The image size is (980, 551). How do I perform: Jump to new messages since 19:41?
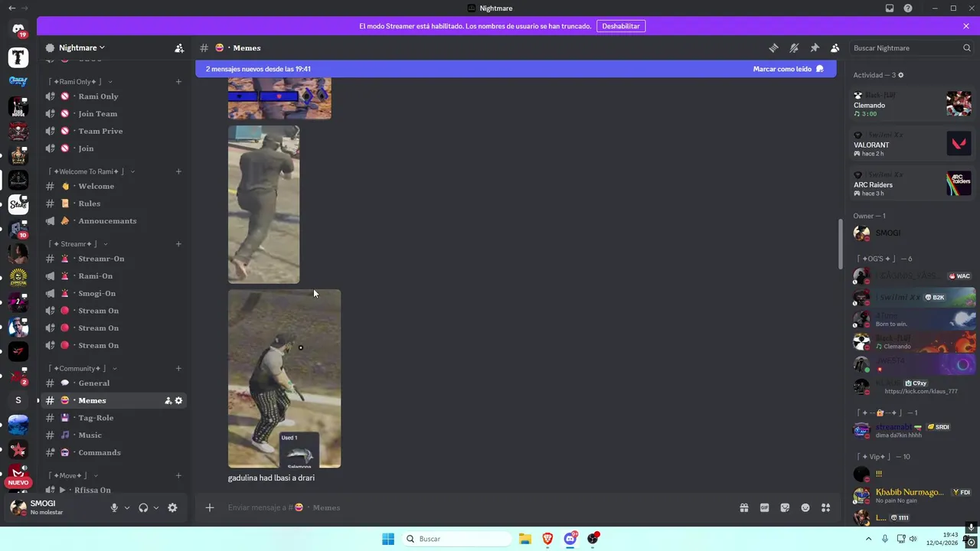[258, 69]
